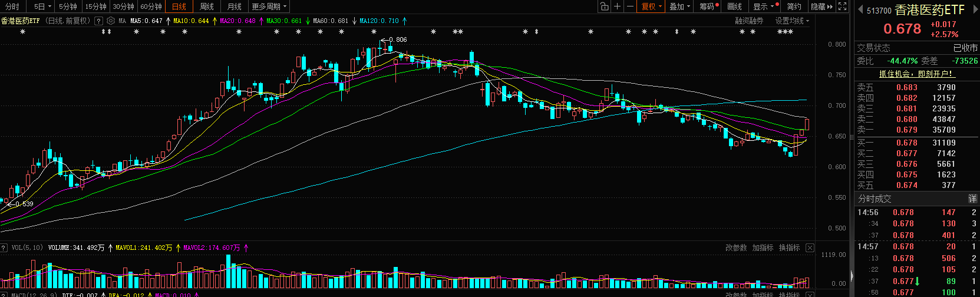
Task: Click the 卖五 0.683 order row
Action: coord(916,87)
